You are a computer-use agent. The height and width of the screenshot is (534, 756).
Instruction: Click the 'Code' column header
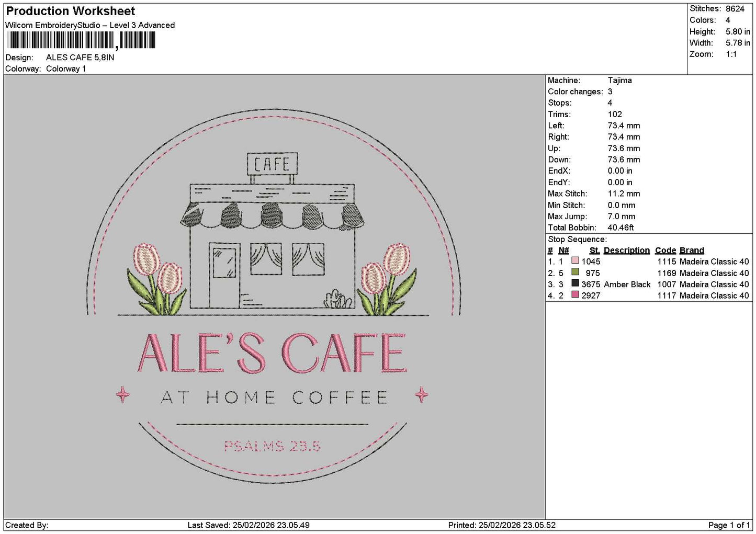[x=665, y=250]
